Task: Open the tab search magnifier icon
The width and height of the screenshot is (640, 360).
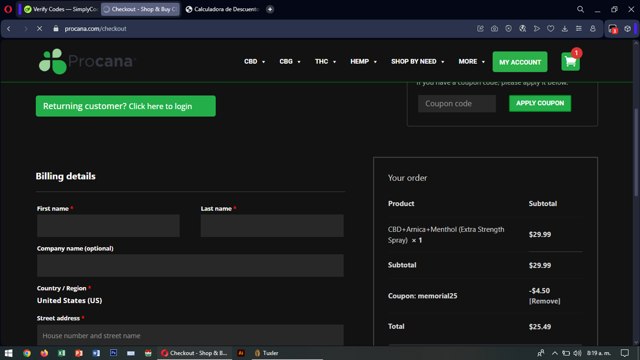Action: 580,9
